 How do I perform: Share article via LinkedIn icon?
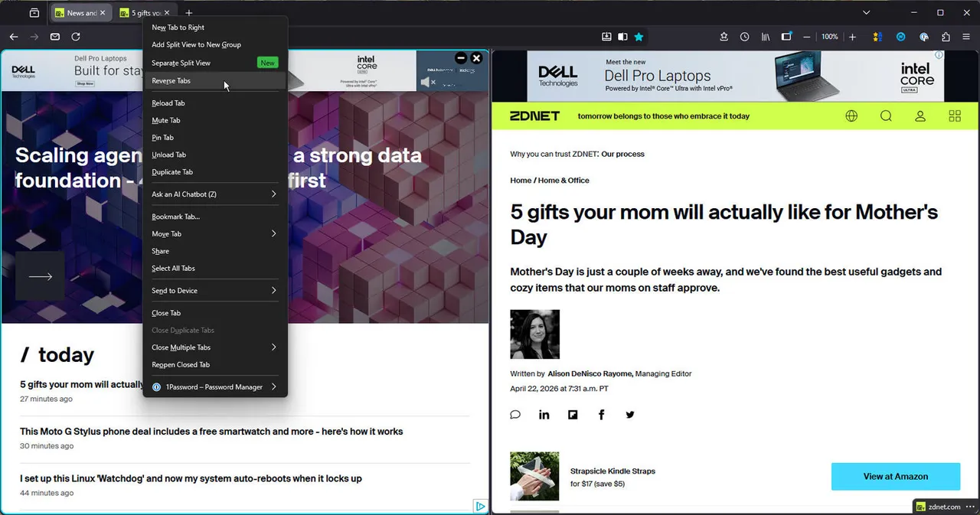click(x=544, y=415)
